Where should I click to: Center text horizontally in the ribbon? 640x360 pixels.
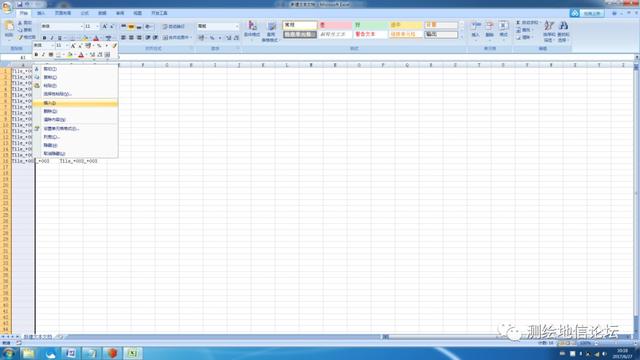131,38
